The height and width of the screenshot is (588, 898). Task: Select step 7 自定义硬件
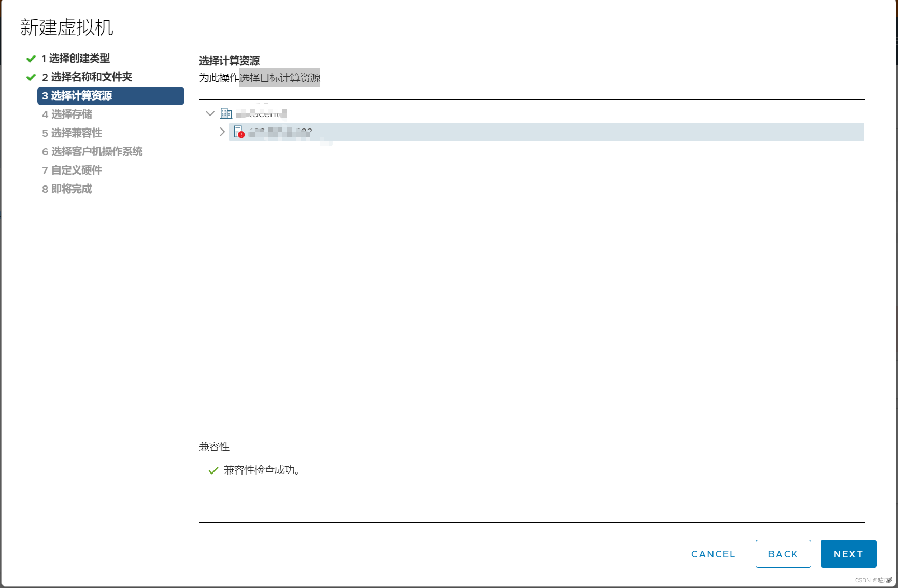(x=72, y=170)
